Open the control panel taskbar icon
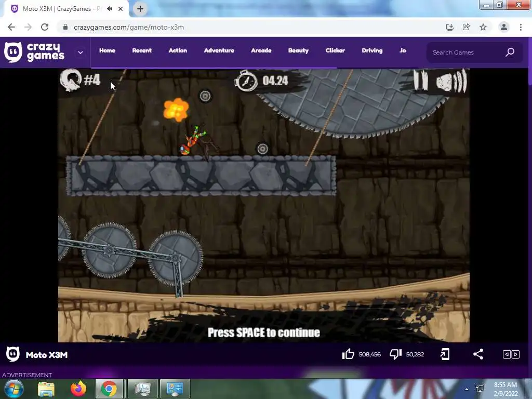 click(175, 389)
